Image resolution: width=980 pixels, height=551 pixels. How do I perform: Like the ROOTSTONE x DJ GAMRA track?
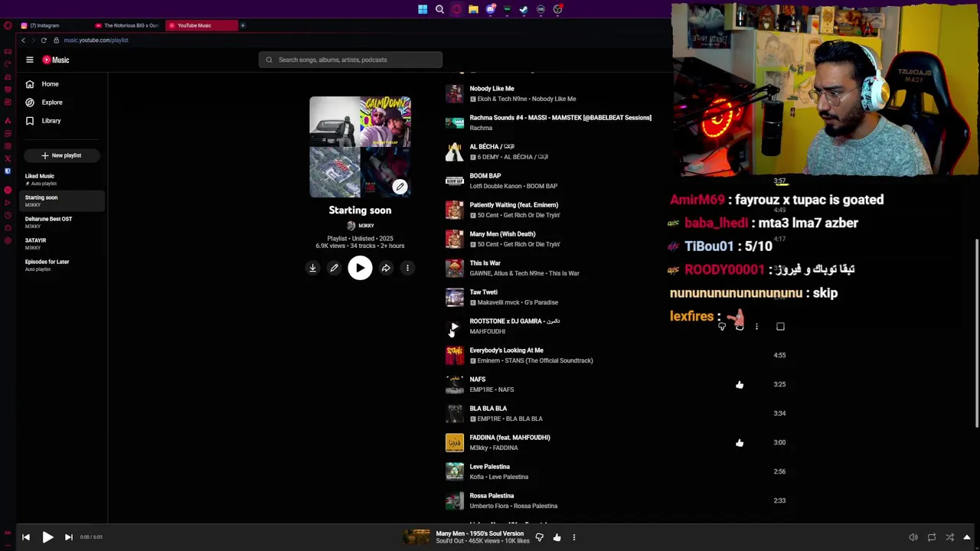pyautogui.click(x=739, y=327)
